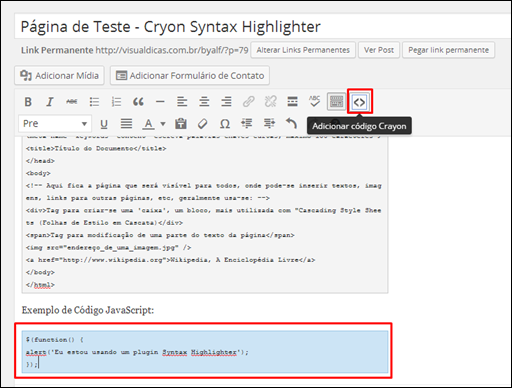Toggle bold formatting
This screenshot has height=388, width=512.
[28, 102]
